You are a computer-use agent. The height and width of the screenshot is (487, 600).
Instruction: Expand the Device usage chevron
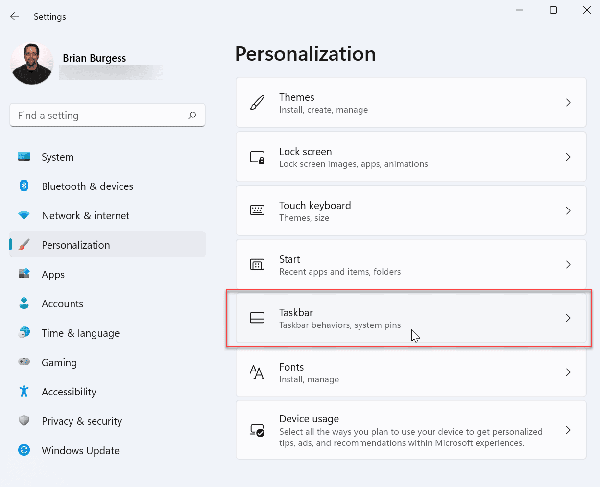(x=568, y=430)
